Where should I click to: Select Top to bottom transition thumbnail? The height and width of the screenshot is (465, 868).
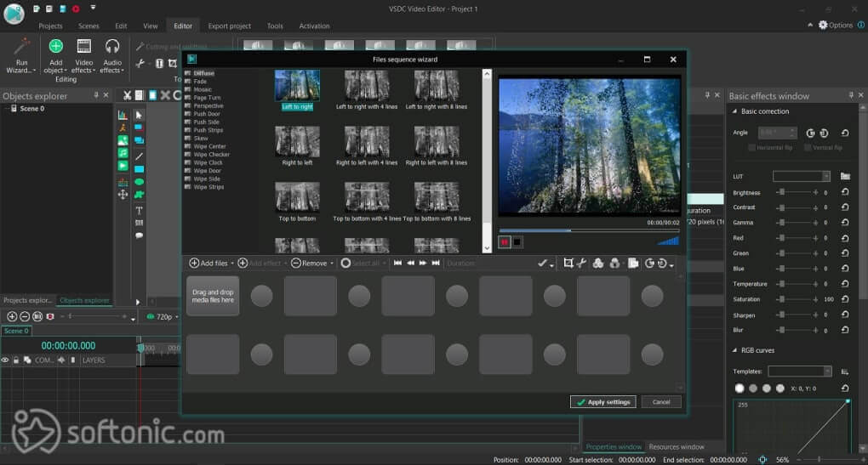click(x=297, y=197)
